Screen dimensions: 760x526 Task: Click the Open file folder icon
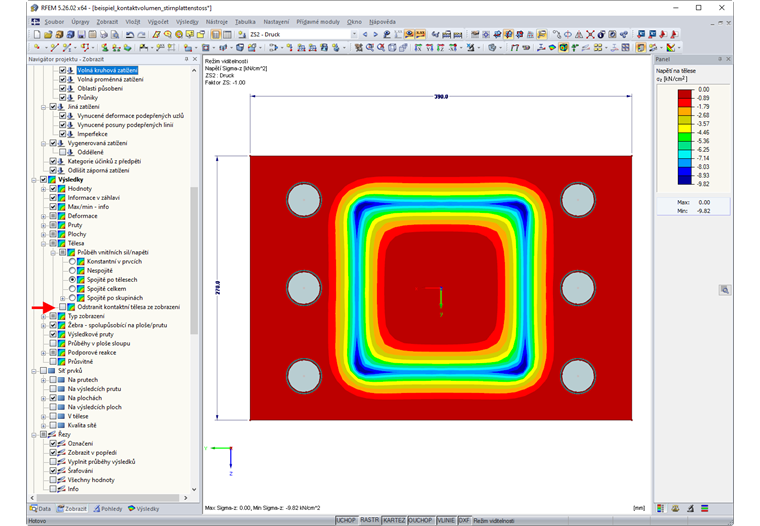tap(48, 34)
